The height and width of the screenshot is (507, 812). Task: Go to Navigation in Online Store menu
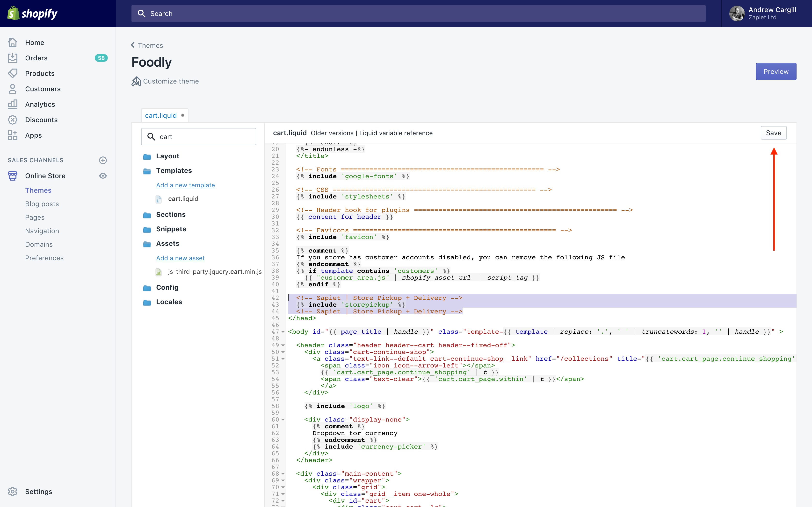(x=42, y=231)
